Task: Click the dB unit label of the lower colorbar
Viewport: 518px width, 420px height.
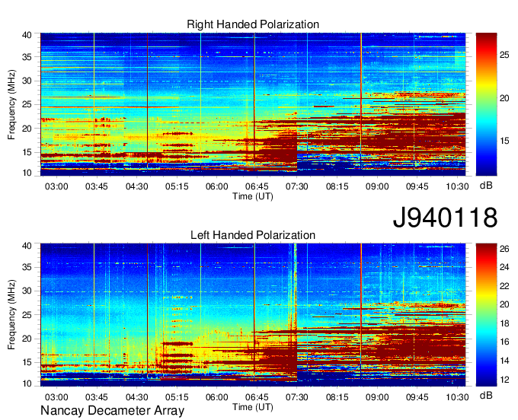Action: click(x=486, y=396)
